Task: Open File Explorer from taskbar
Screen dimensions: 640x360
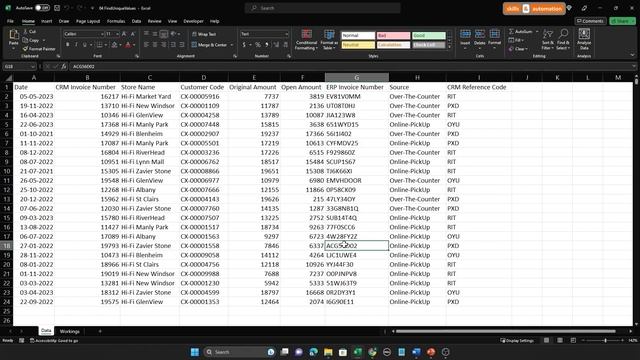Action: 328,352
